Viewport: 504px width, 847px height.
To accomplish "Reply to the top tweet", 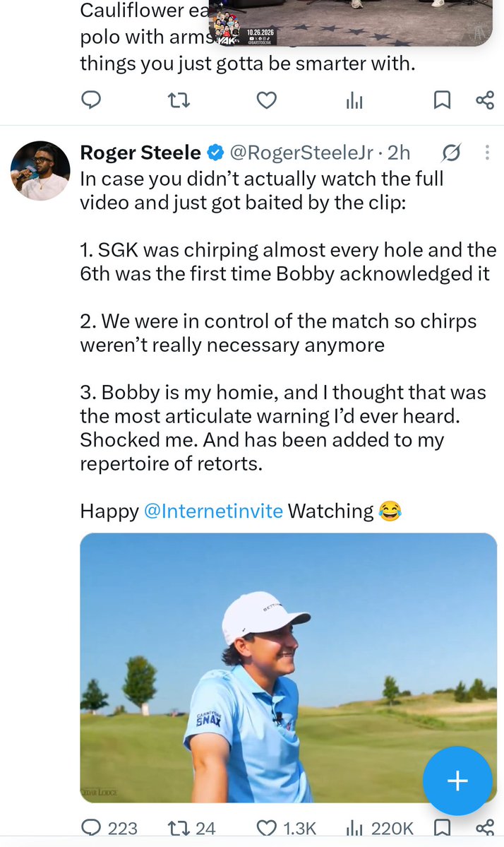I will tap(90, 100).
